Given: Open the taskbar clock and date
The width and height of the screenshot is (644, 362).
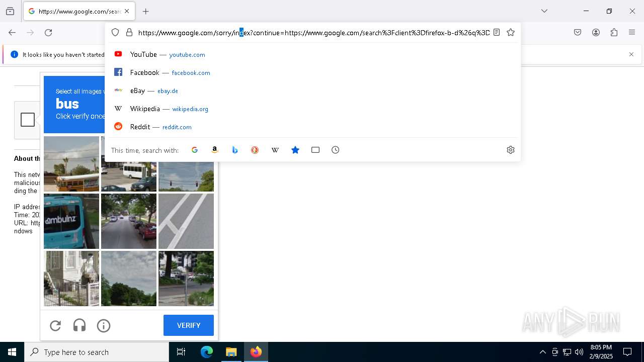Looking at the screenshot, I should point(601,352).
